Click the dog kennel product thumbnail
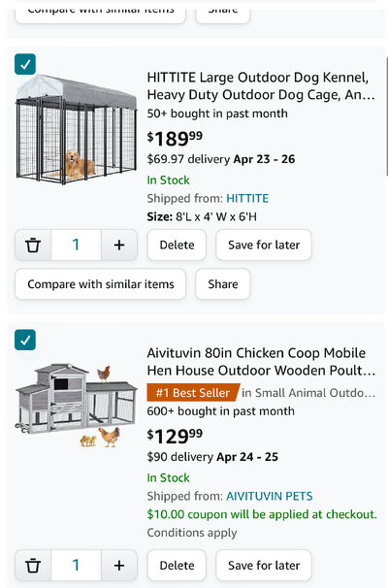The image size is (388, 588). click(76, 129)
